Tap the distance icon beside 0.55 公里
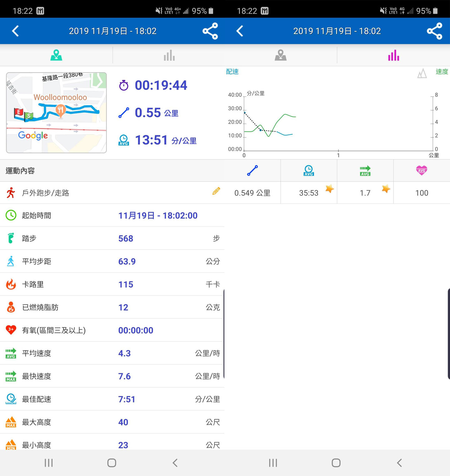Screen dimensions: 450x476 (124, 113)
